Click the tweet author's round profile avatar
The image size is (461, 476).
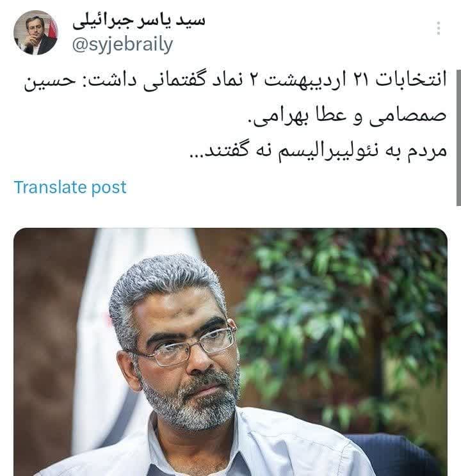pyautogui.click(x=36, y=33)
